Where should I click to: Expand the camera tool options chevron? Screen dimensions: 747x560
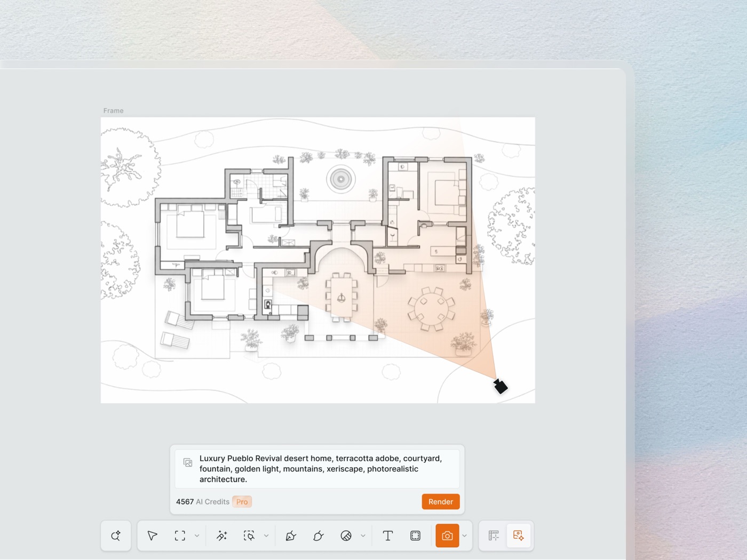tap(464, 535)
